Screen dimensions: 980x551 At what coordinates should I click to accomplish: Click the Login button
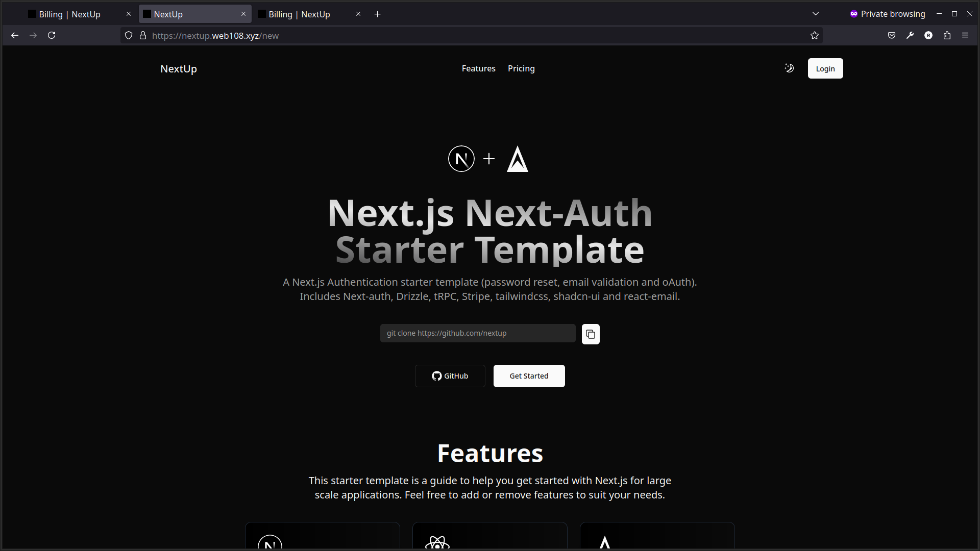pos(825,68)
